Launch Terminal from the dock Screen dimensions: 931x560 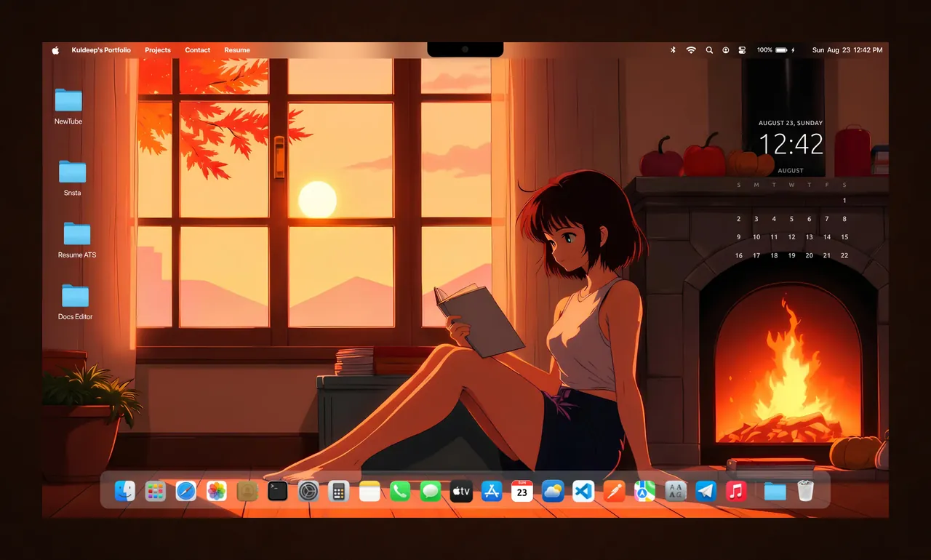point(278,492)
